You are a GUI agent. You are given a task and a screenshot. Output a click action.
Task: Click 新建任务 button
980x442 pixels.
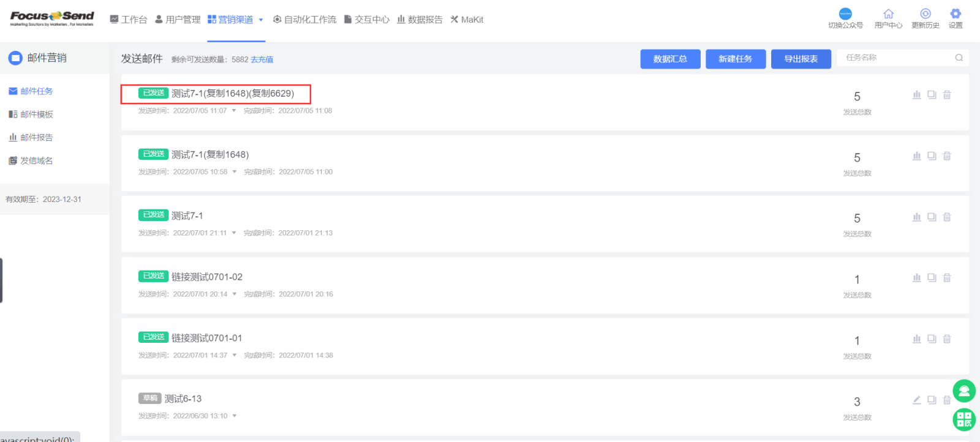(x=736, y=59)
